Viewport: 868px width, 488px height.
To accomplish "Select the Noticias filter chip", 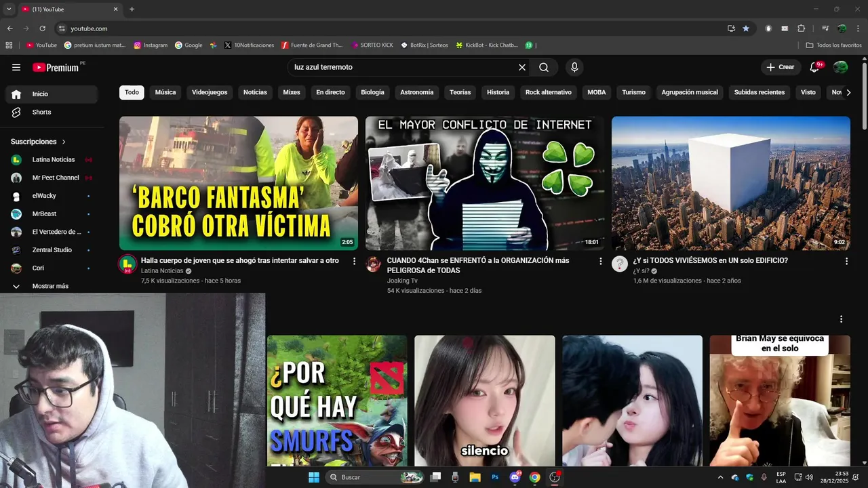I will point(255,92).
